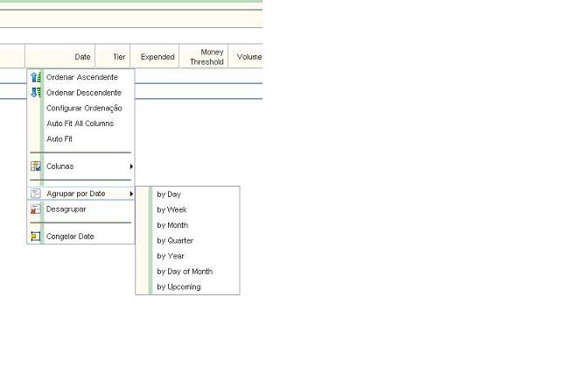Image resolution: width=588 pixels, height=368 pixels.
Task: Click the Congelar Date icon
Action: coord(36,237)
